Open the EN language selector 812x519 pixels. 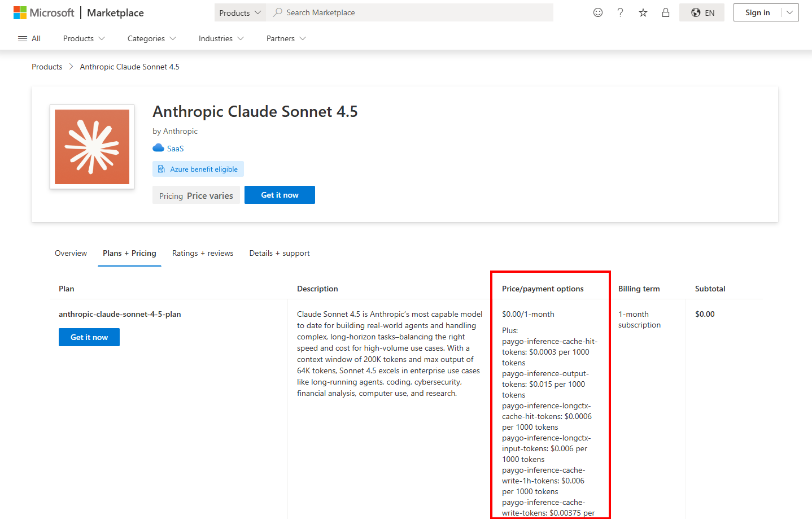(702, 12)
